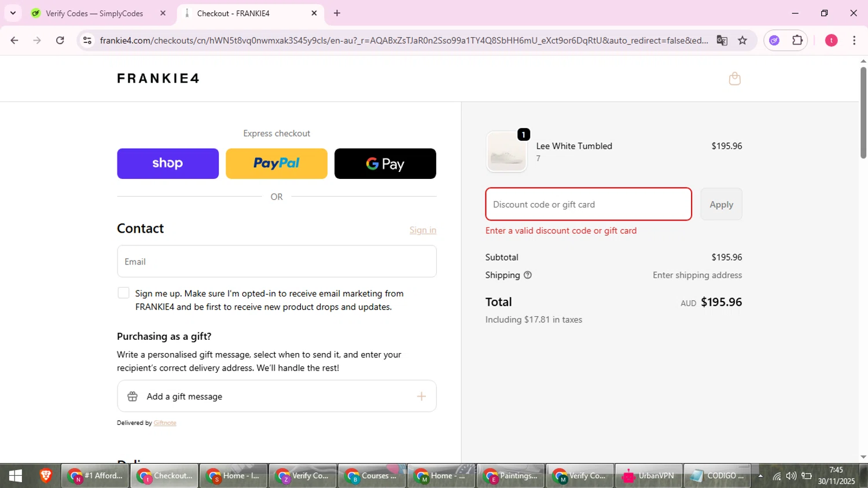The height and width of the screenshot is (488, 868).
Task: Open the cart bag icon
Action: 734,79
